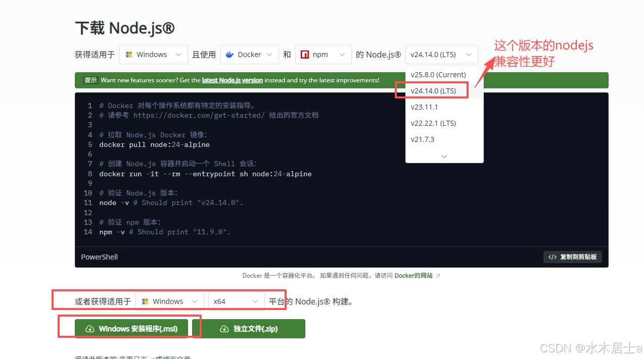The height and width of the screenshot is (359, 644).
Task: Click the Docker whale icon
Action: pos(230,55)
